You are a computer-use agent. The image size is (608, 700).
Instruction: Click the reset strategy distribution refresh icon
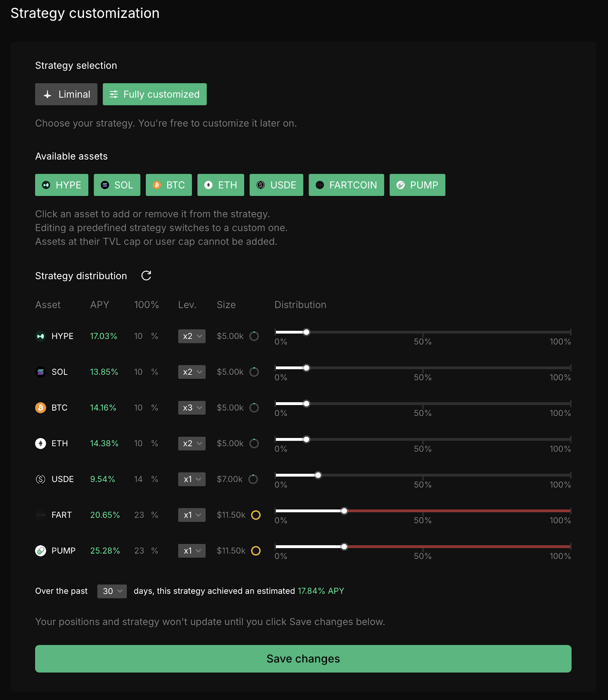(x=146, y=276)
